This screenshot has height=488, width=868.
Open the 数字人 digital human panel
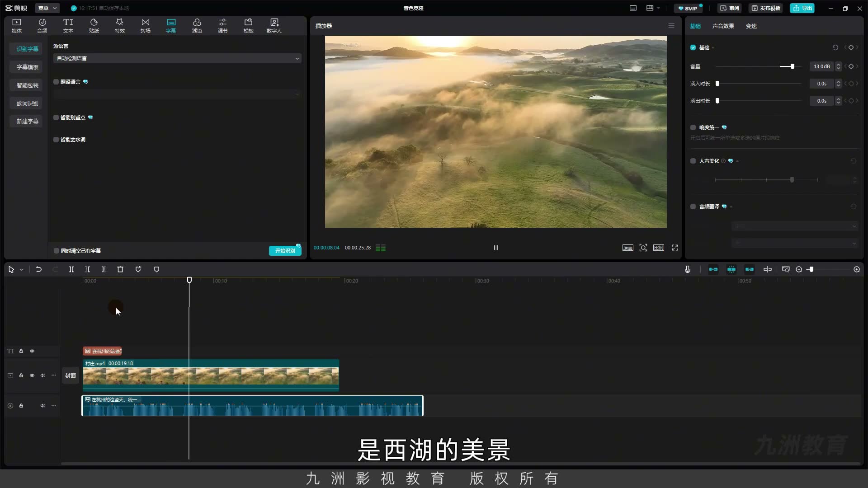point(274,26)
